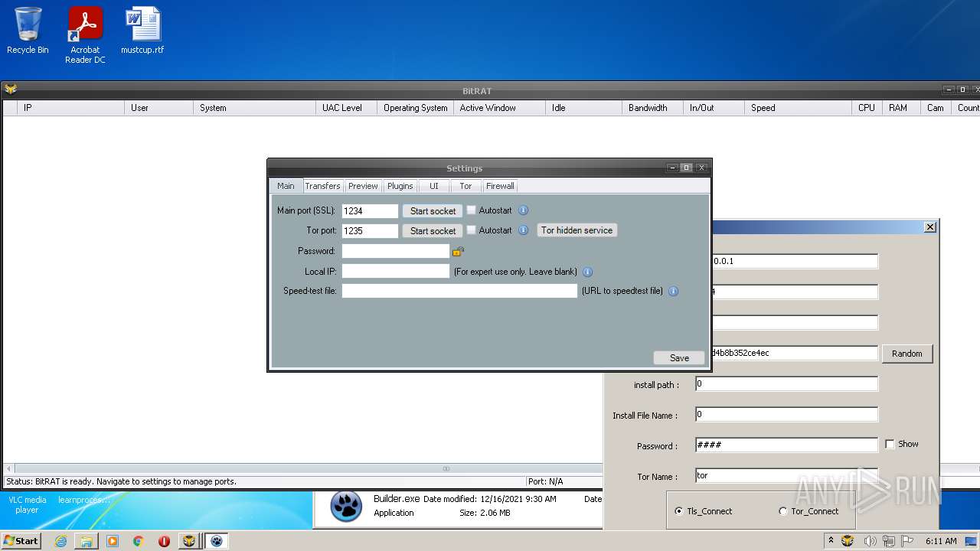Click the Main port info icon
The width and height of the screenshot is (980, 551).
[x=524, y=210]
